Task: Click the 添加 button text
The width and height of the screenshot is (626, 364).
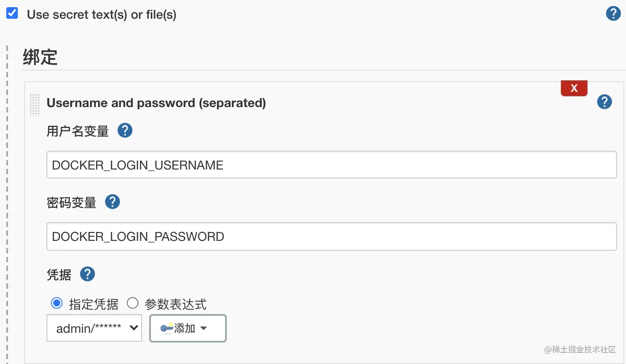Action: click(x=185, y=329)
